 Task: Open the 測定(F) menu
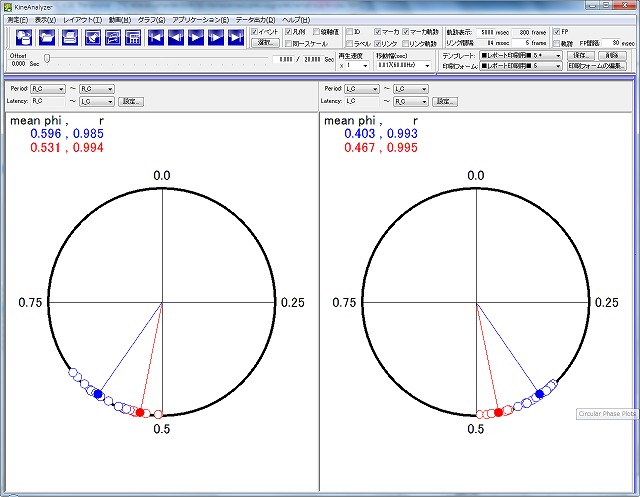tap(18, 20)
